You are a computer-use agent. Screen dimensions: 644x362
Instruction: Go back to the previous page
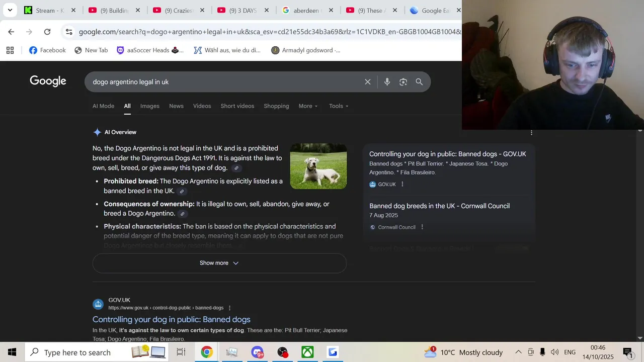click(11, 32)
